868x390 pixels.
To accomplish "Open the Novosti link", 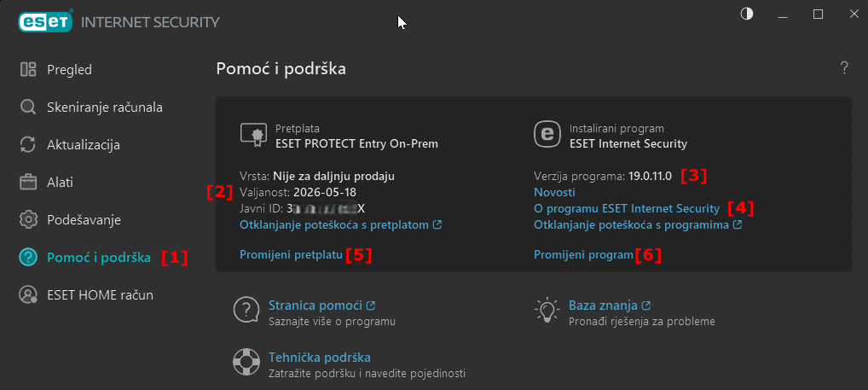I will (554, 192).
